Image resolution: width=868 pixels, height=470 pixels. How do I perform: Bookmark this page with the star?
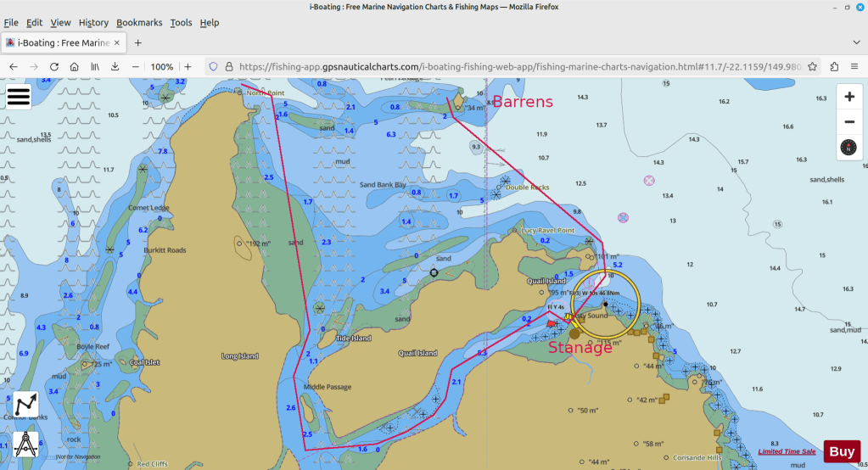(x=812, y=66)
